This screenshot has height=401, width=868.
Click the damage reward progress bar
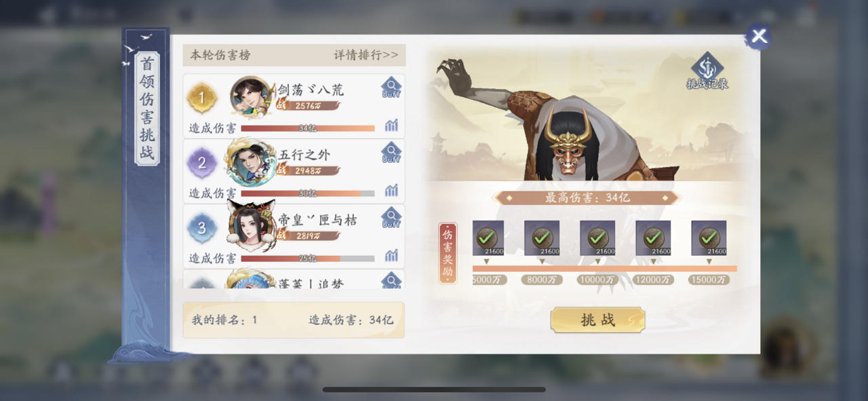point(604,269)
